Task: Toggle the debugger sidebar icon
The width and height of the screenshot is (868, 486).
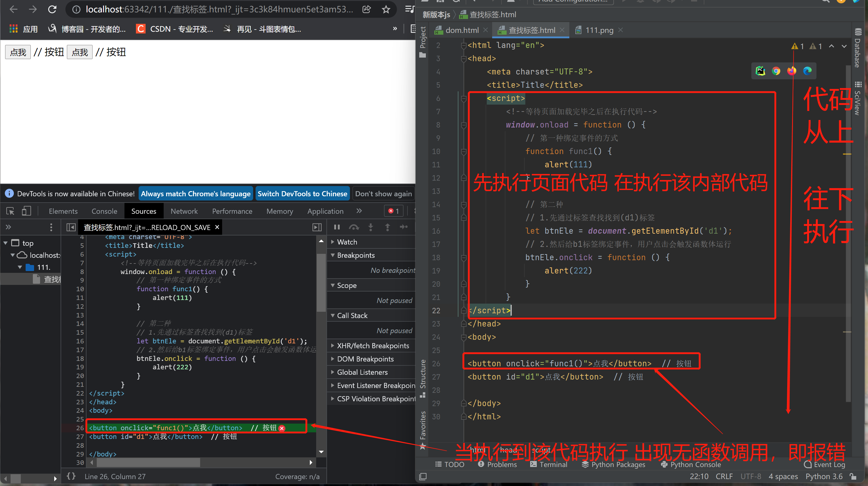Action: point(317,227)
